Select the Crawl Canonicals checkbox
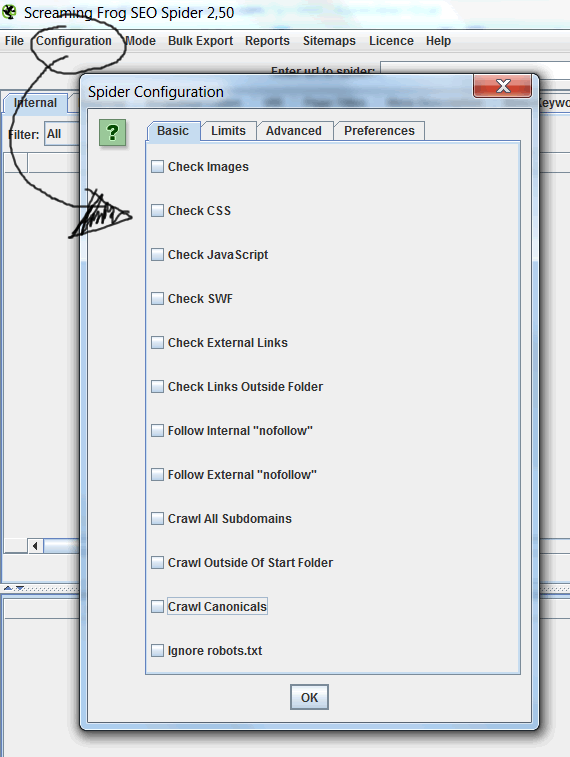 [157, 606]
